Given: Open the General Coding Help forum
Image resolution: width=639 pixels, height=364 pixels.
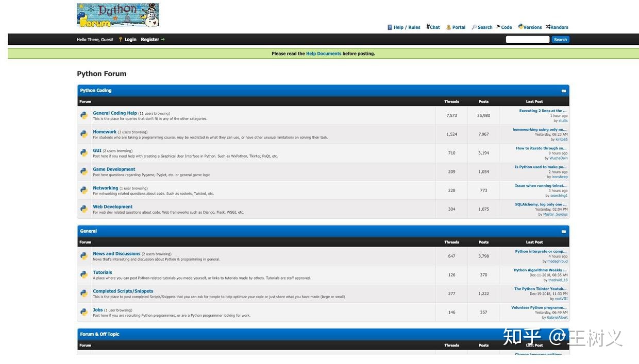Looking at the screenshot, I should [115, 113].
